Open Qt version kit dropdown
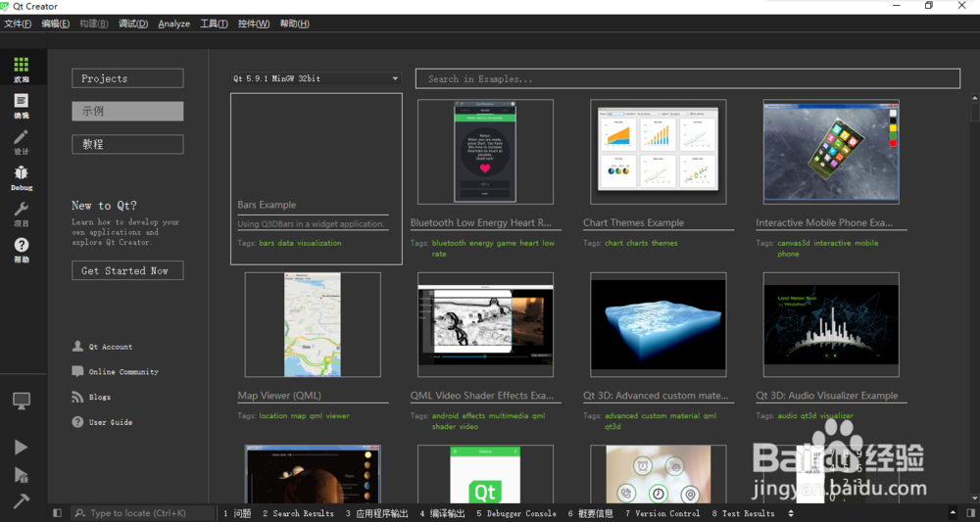 (x=316, y=78)
